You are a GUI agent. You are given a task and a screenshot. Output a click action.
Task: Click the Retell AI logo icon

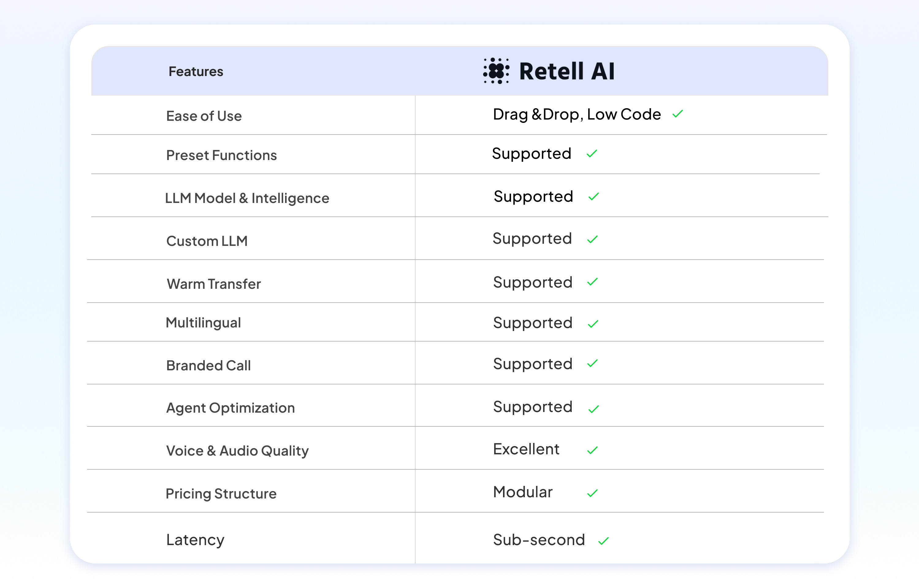(x=496, y=71)
